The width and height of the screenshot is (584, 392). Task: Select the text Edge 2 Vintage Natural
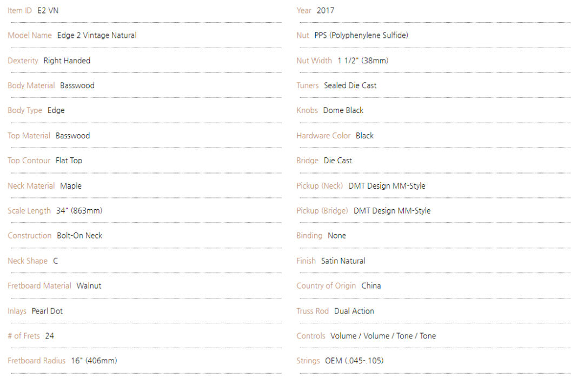(97, 35)
